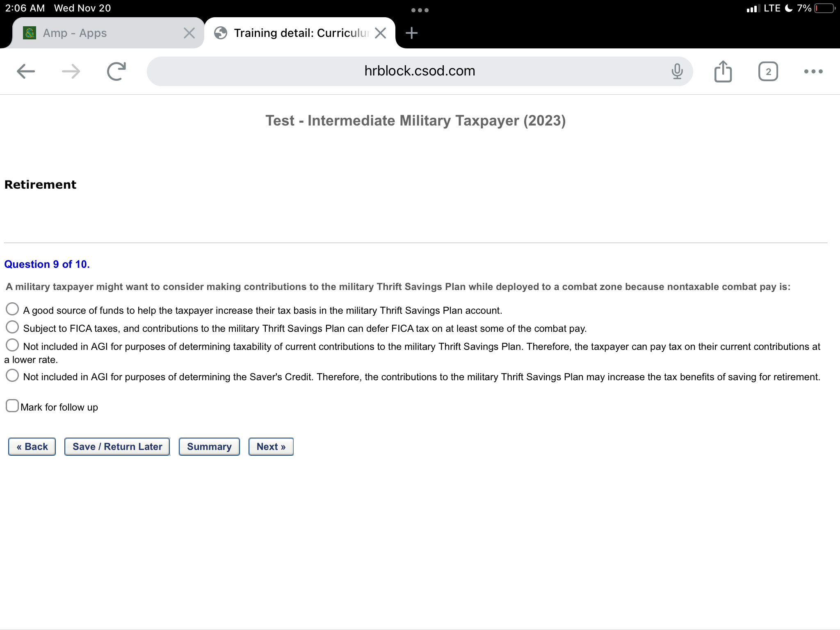The image size is (840, 630).
Task: Choose the Saver's Credit AGI answer
Action: [x=12, y=375]
